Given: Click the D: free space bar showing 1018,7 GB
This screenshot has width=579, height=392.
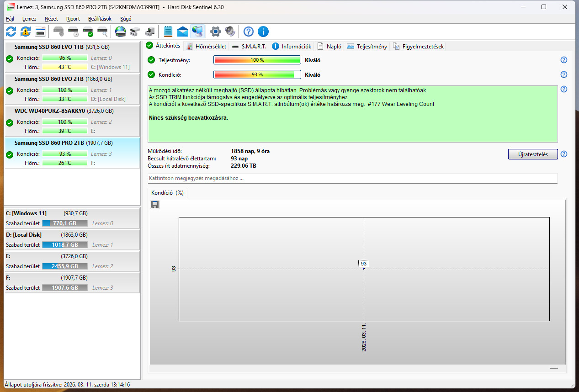Looking at the screenshot, I should pyautogui.click(x=65, y=245).
